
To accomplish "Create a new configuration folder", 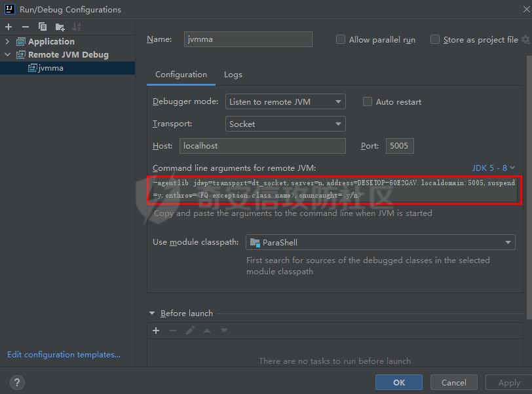I will click(60, 27).
